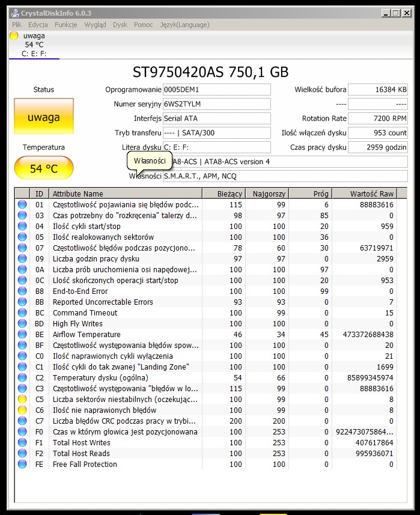This screenshot has width=420, height=515.
Task: Click the 953 count power-on field
Action: coord(378,133)
